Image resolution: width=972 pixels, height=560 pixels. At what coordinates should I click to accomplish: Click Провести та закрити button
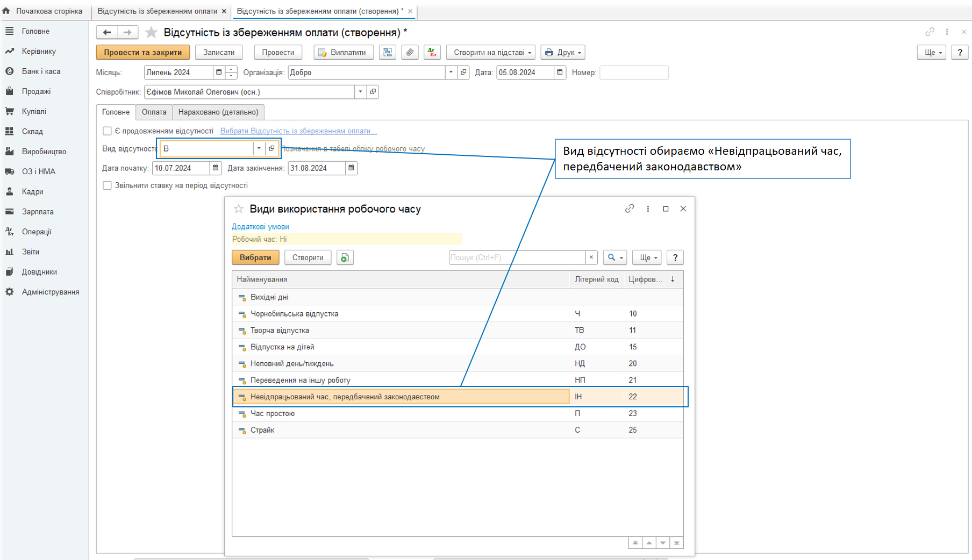pos(143,52)
